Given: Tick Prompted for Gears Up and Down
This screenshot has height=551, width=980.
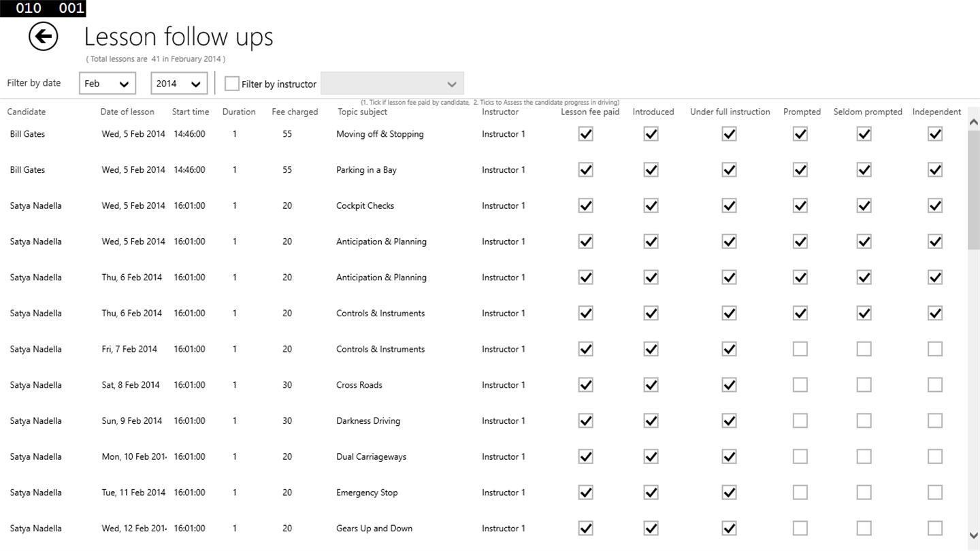Looking at the screenshot, I should click(800, 529).
